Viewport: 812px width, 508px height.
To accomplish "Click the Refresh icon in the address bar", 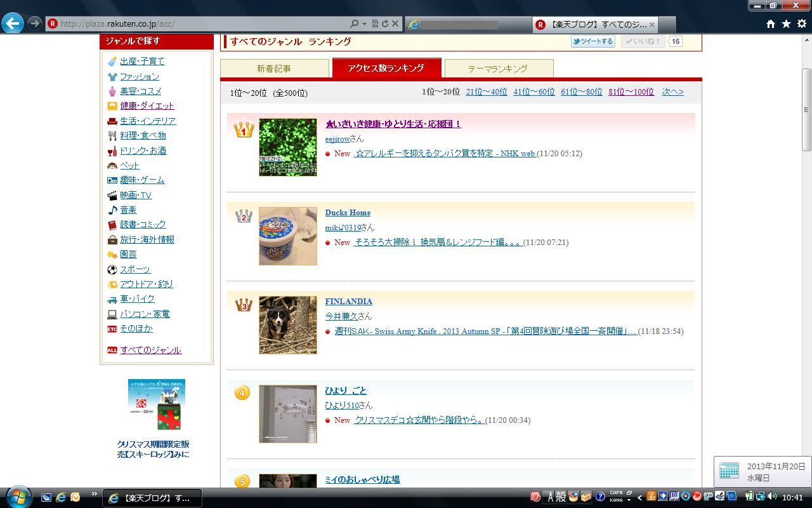I will [x=384, y=23].
